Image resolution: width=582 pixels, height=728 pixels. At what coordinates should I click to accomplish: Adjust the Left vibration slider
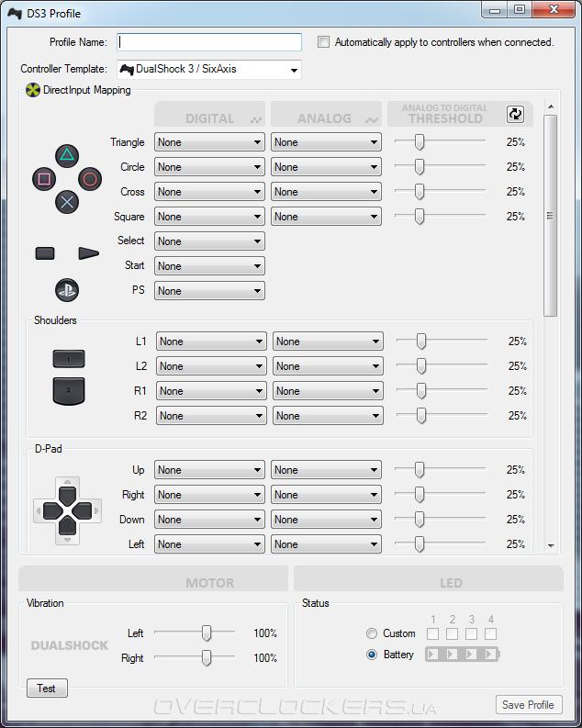[x=207, y=633]
